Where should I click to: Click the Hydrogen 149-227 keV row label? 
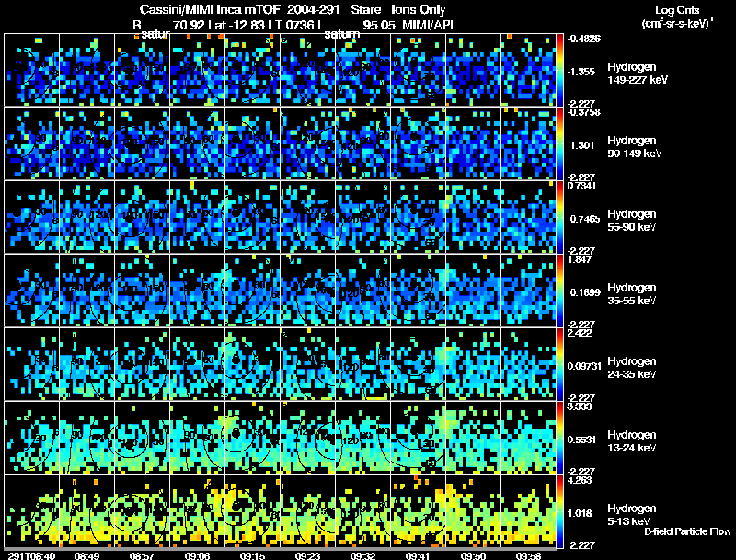pyautogui.click(x=638, y=74)
